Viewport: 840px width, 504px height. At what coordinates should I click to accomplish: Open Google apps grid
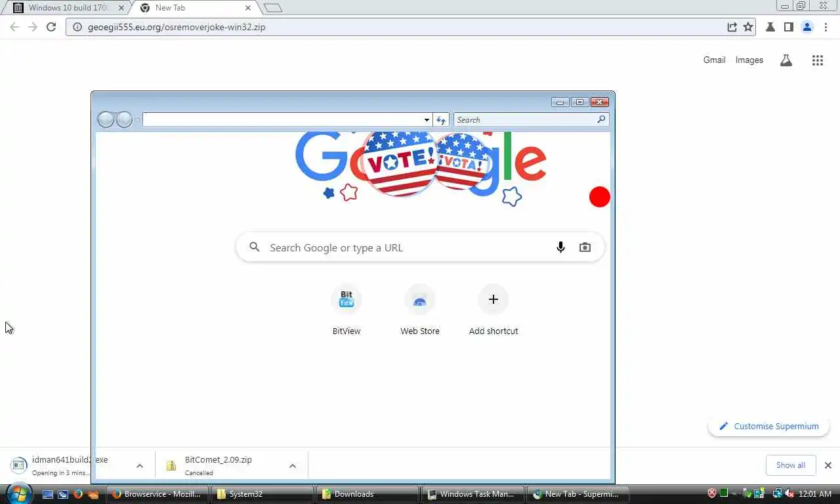817,60
